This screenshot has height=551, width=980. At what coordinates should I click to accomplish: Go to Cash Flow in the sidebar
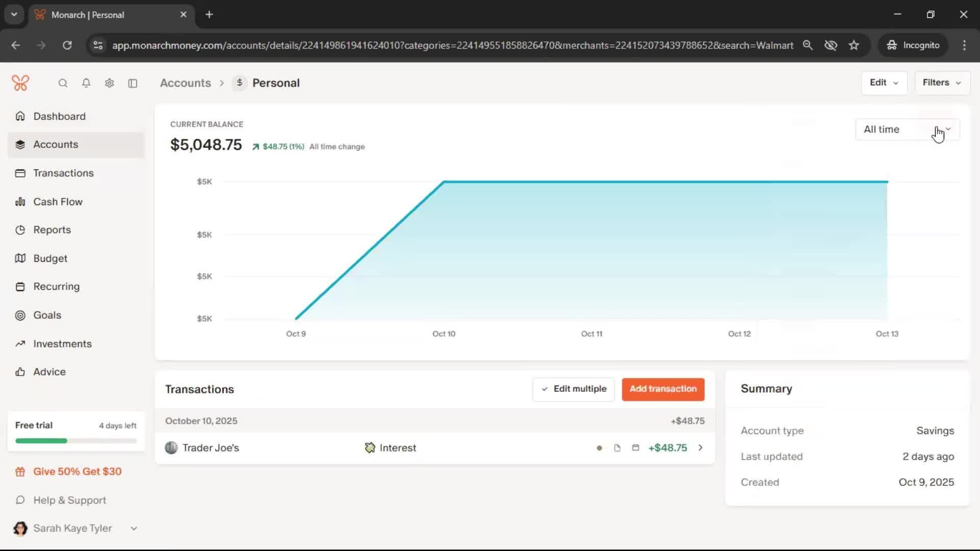click(x=58, y=202)
